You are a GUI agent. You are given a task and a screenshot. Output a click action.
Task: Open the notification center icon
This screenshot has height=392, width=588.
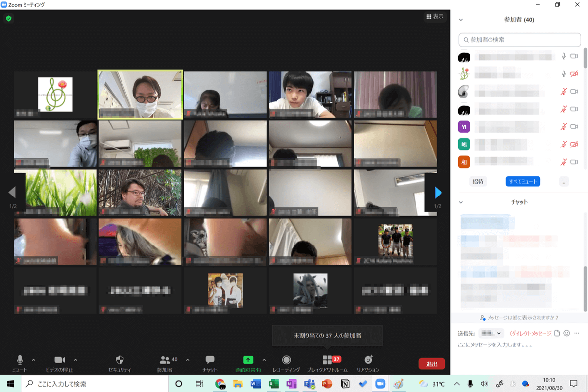(574, 384)
